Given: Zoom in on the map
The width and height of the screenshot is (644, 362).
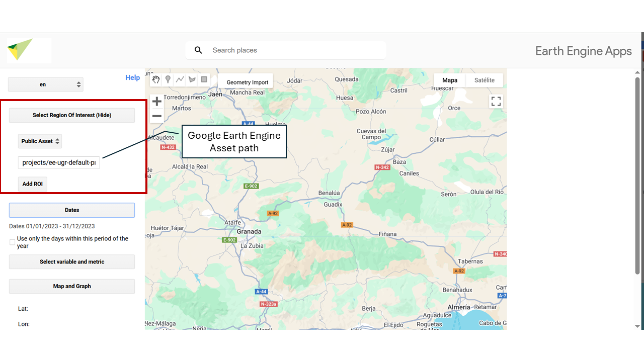Looking at the screenshot, I should coord(157,102).
